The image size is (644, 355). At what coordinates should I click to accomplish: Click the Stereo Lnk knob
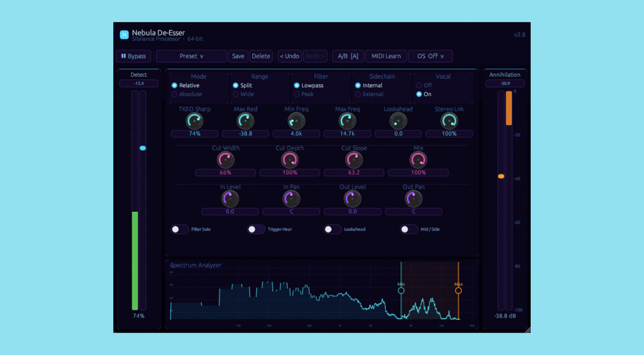[449, 121]
